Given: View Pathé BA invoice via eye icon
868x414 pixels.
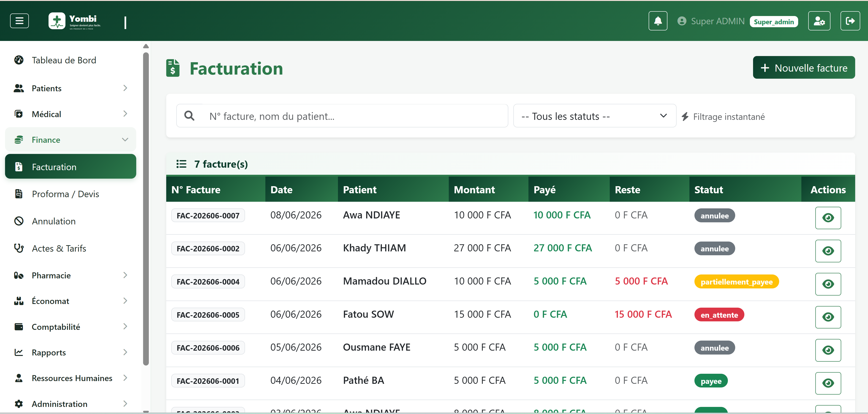Looking at the screenshot, I should pos(828,383).
